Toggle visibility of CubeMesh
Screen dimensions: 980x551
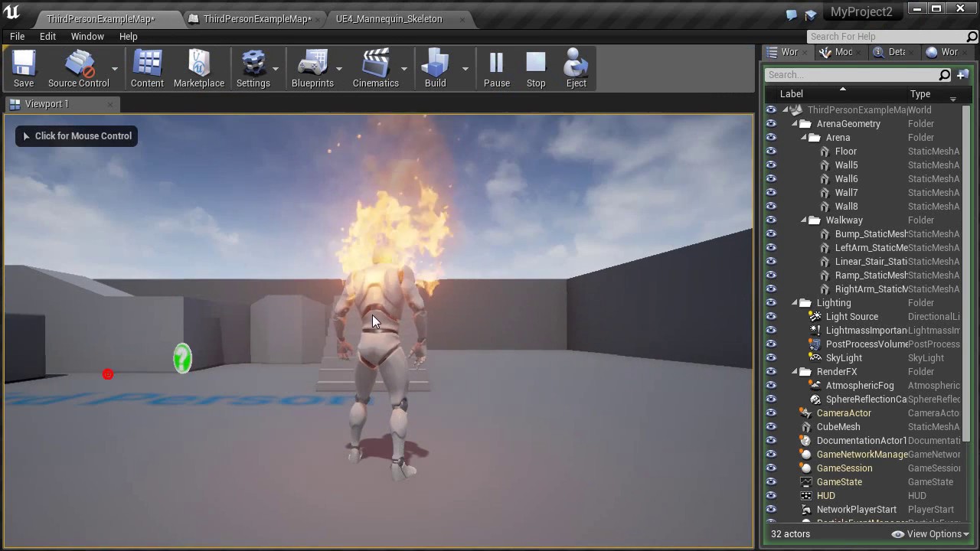coord(771,427)
